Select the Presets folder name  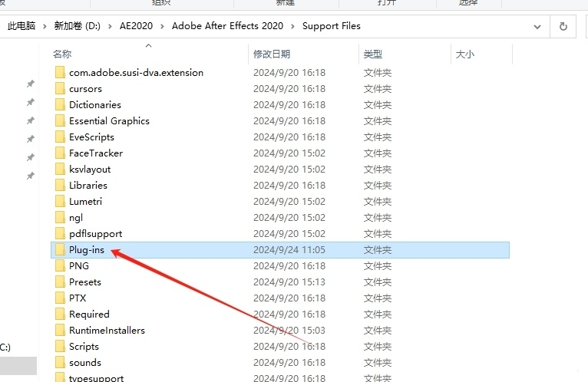point(85,282)
